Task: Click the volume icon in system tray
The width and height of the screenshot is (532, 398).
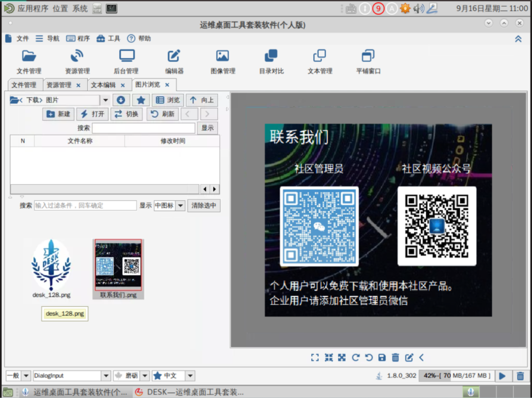Action: [419, 8]
